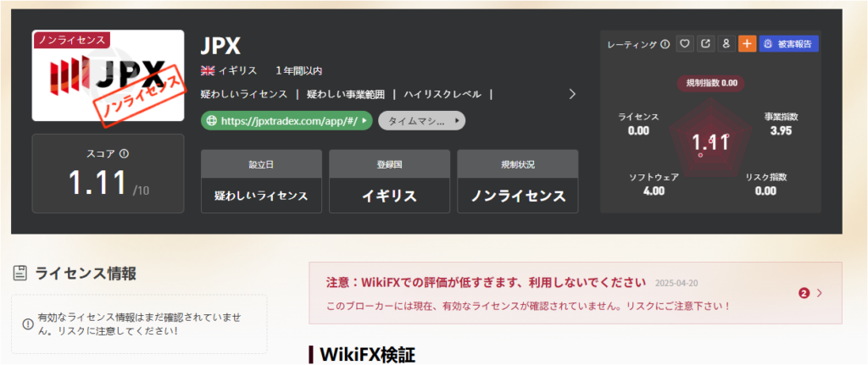Click the green globe icon on website link
This screenshot has width=868, height=365.
[211, 120]
